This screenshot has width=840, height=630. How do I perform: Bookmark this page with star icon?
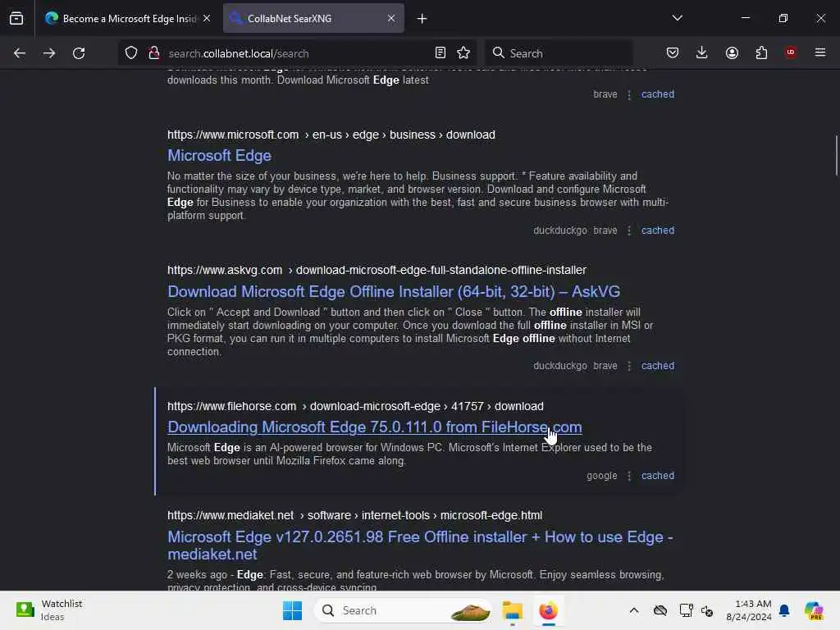pos(463,52)
